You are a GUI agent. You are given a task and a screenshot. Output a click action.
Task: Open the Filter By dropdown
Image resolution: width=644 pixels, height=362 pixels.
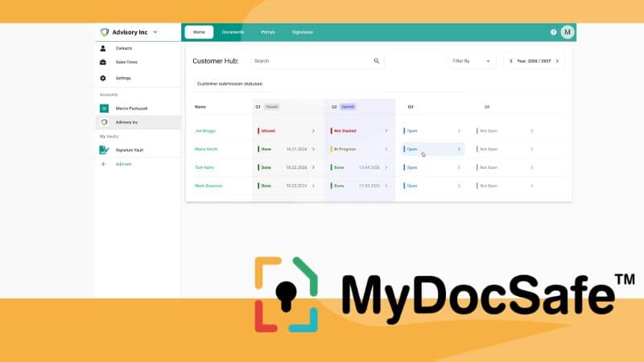coord(471,61)
